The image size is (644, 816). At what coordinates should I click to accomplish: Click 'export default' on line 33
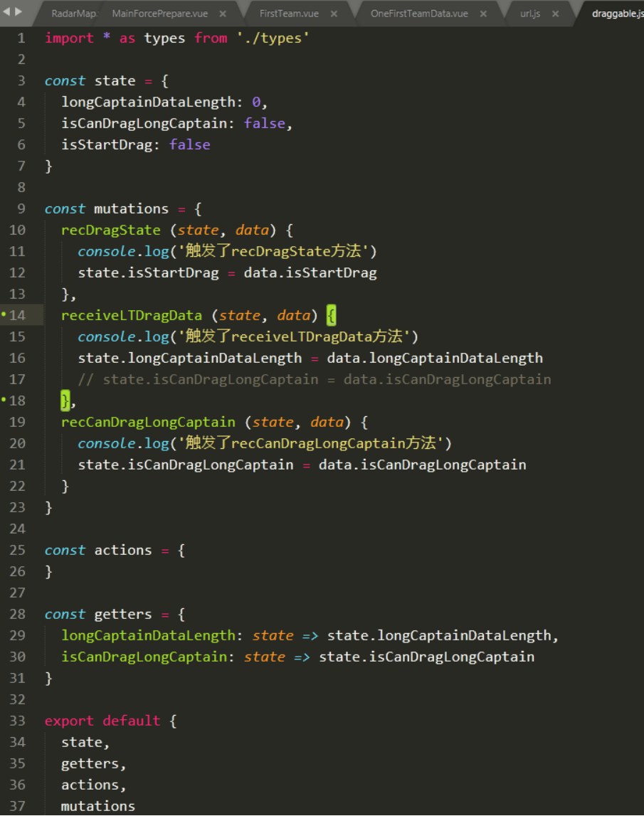[x=102, y=721]
